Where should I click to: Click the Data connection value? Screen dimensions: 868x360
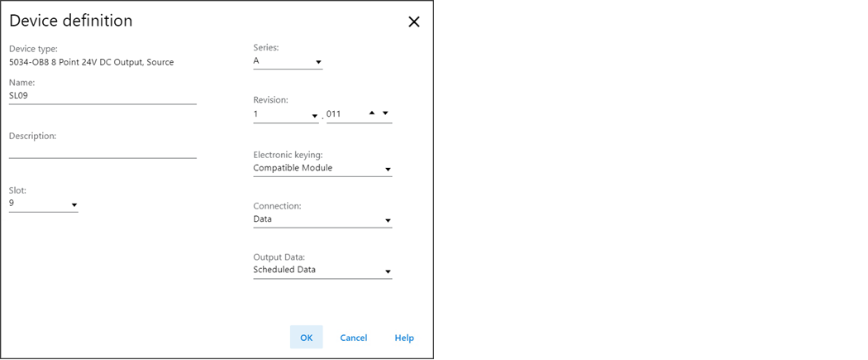(263, 219)
